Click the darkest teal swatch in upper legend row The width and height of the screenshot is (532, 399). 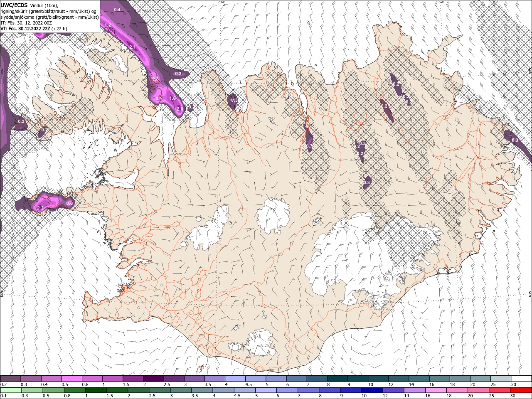point(337,379)
